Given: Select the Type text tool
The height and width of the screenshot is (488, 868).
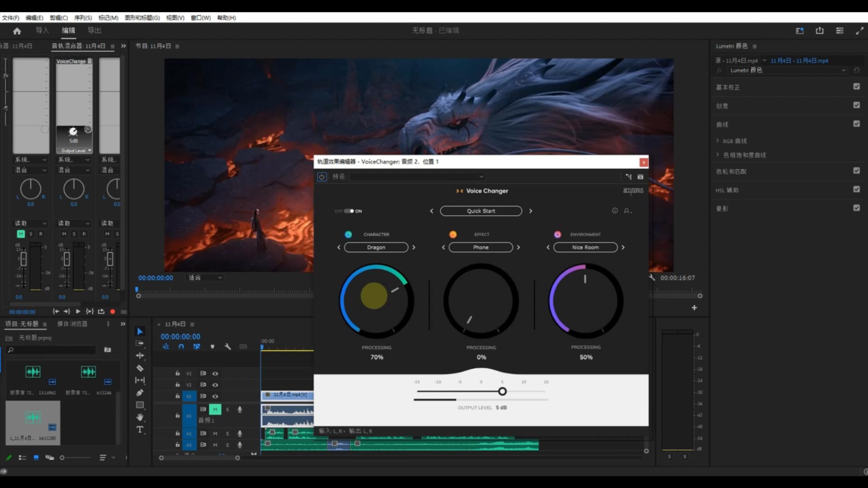Looking at the screenshot, I should pos(140,429).
